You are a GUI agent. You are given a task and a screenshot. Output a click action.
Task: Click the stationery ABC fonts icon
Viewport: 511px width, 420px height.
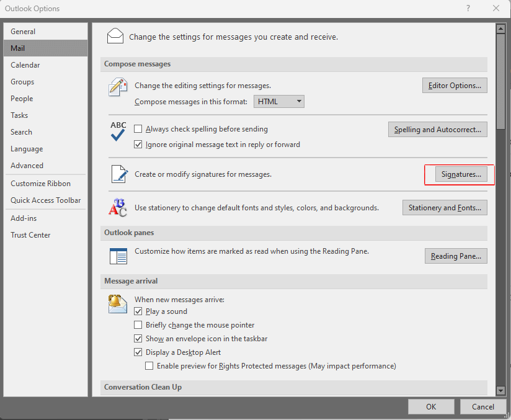click(x=117, y=207)
